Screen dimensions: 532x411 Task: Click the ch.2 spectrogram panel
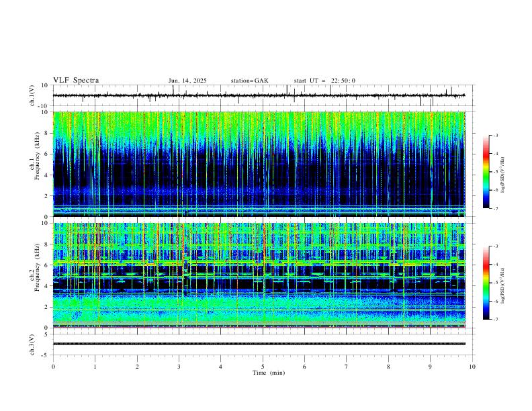(259, 275)
